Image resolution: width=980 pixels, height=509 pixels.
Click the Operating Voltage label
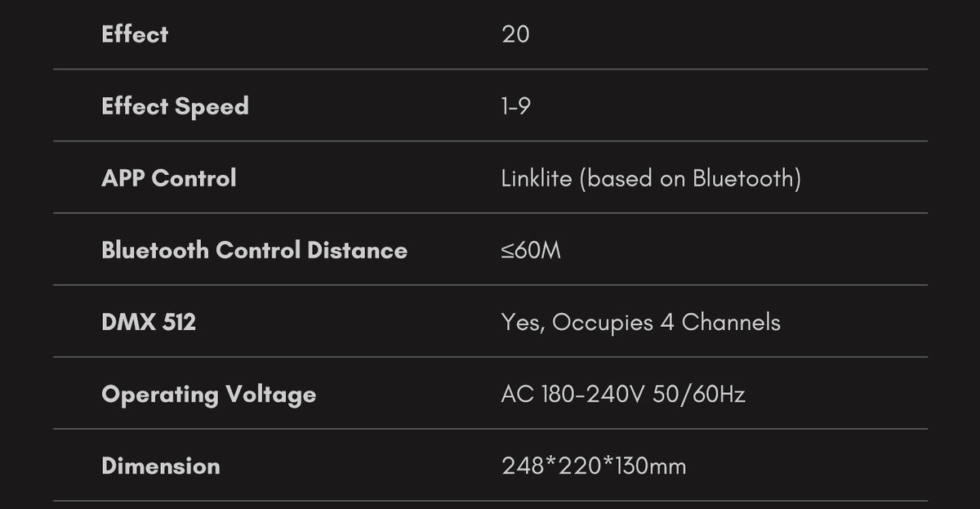[208, 395]
